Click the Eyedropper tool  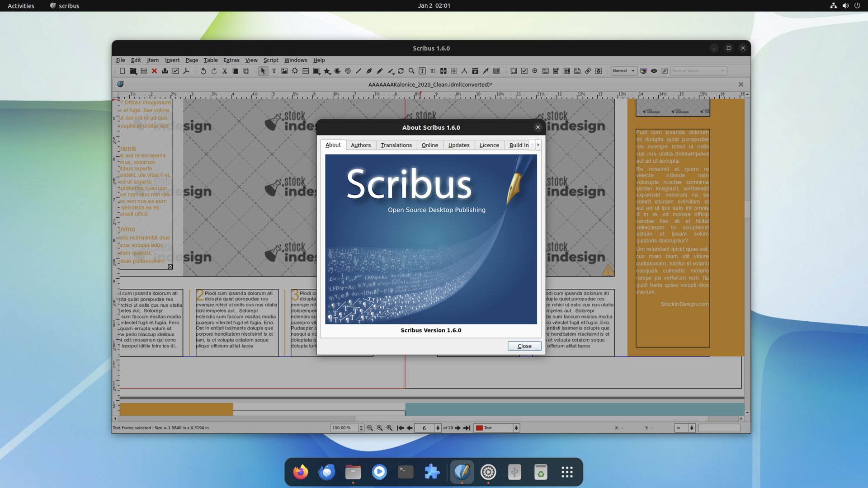point(486,71)
